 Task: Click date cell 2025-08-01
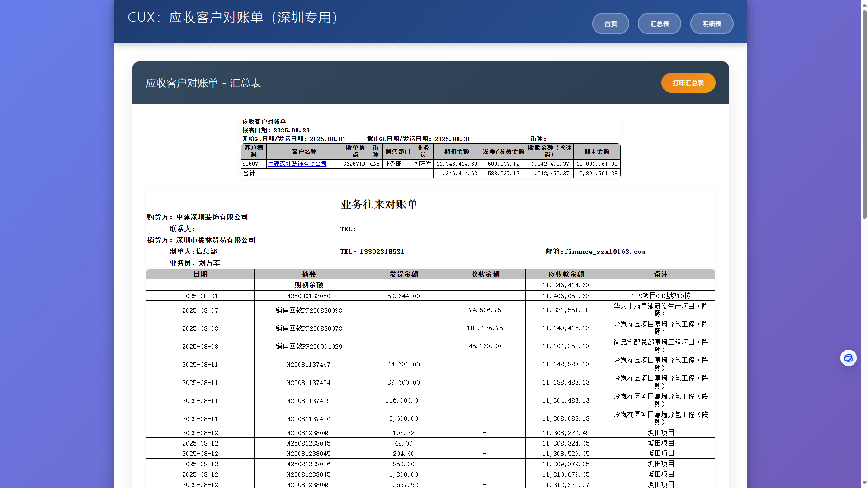(200, 296)
